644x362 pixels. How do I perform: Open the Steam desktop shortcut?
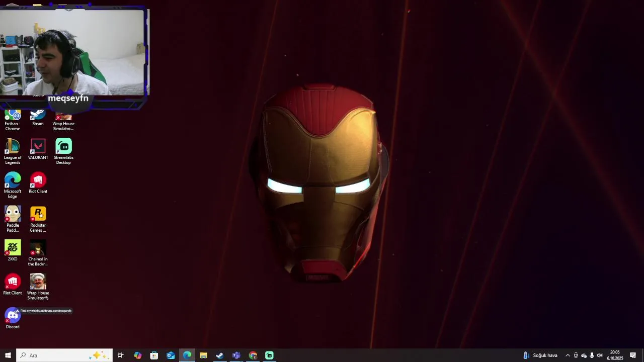tap(38, 119)
